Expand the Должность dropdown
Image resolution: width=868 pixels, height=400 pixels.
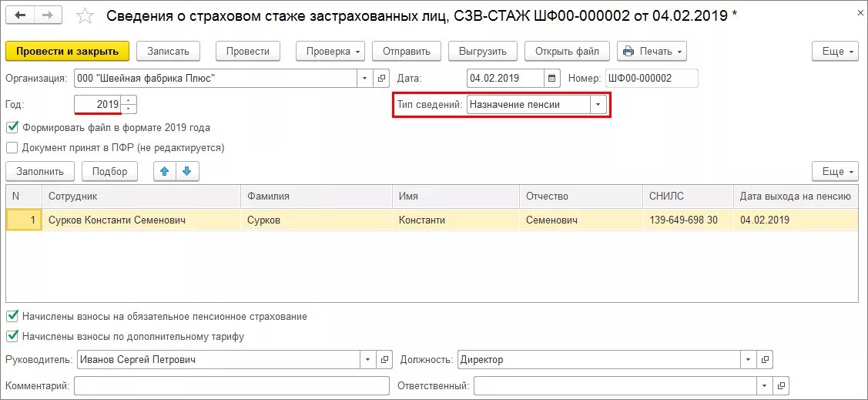pyautogui.click(x=749, y=360)
